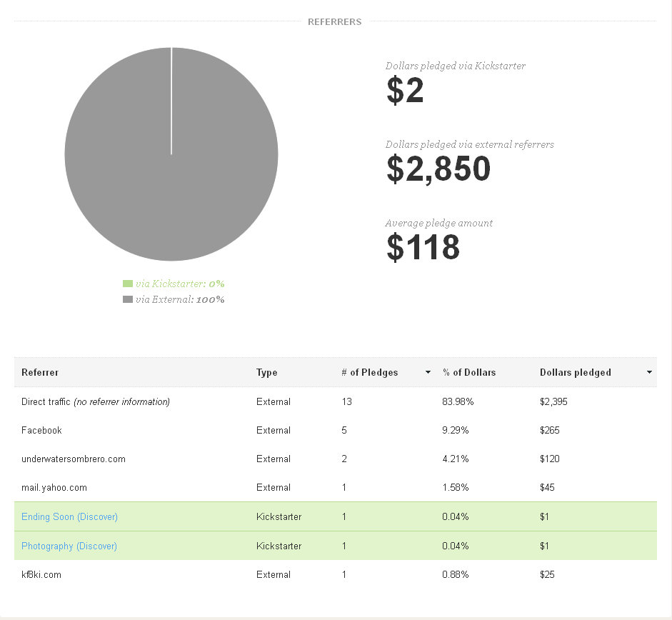The image size is (672, 620).
Task: Open the Photography (Discover) link
Action: [x=69, y=546]
